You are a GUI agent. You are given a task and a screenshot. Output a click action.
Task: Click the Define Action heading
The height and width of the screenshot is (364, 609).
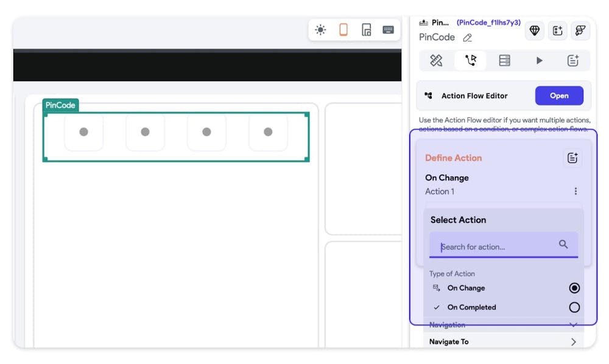point(453,158)
